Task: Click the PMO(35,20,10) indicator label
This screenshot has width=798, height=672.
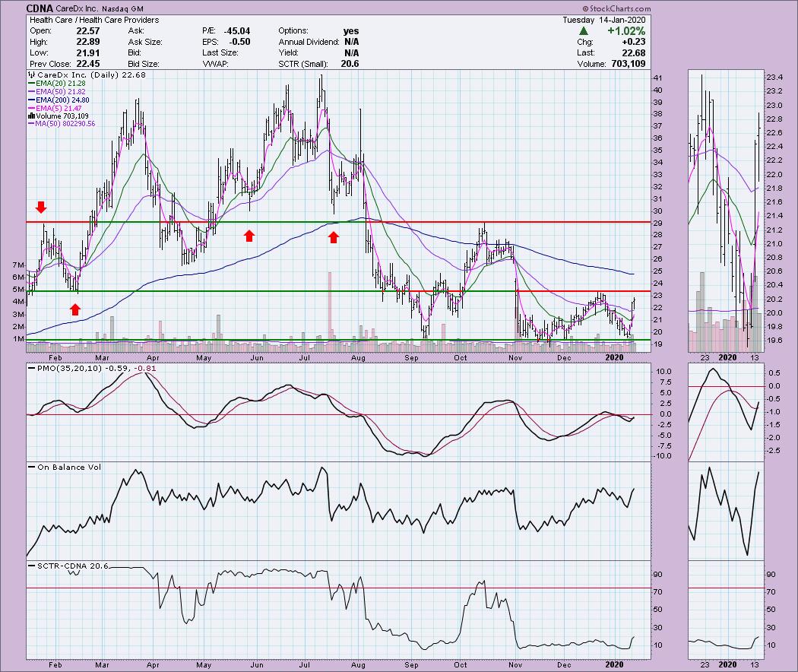Action: click(70, 368)
